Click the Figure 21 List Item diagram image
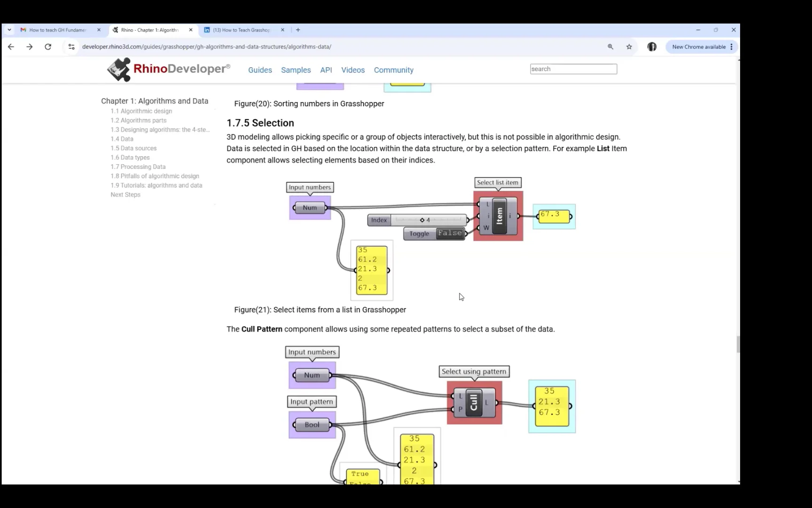Image resolution: width=812 pixels, height=508 pixels. pyautogui.click(x=431, y=239)
